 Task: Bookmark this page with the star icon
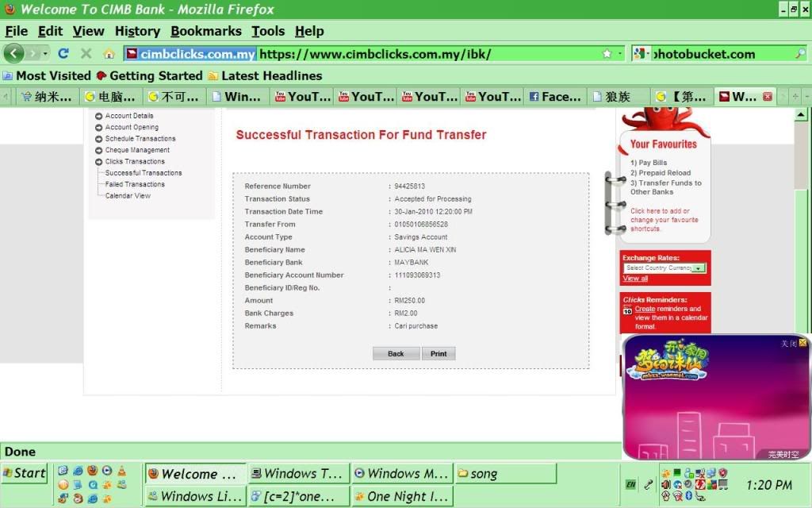point(607,54)
